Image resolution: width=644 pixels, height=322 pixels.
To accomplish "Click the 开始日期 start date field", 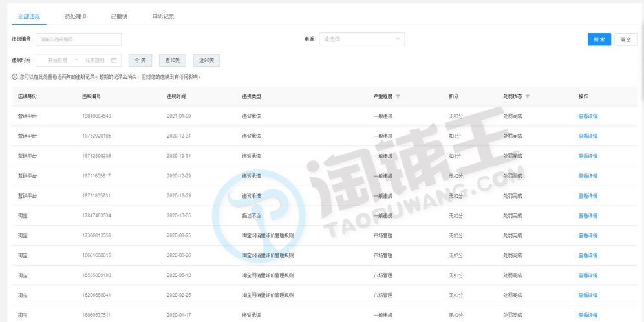I will click(x=56, y=60).
